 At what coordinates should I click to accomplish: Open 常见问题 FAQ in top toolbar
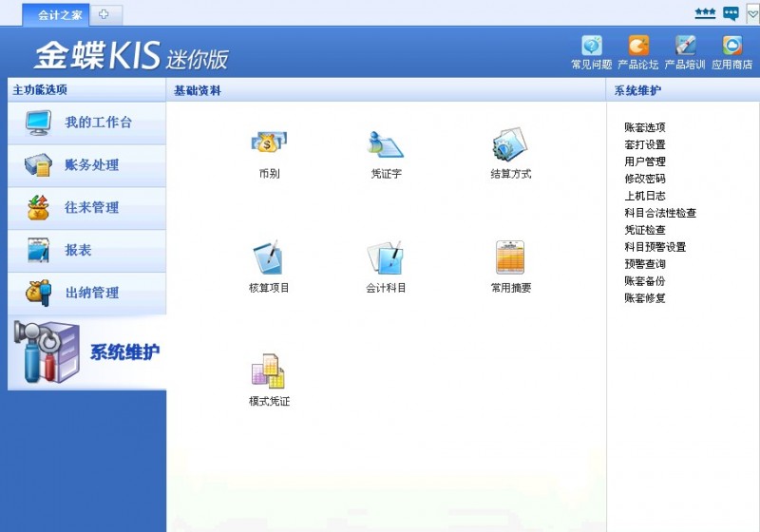pos(591,46)
